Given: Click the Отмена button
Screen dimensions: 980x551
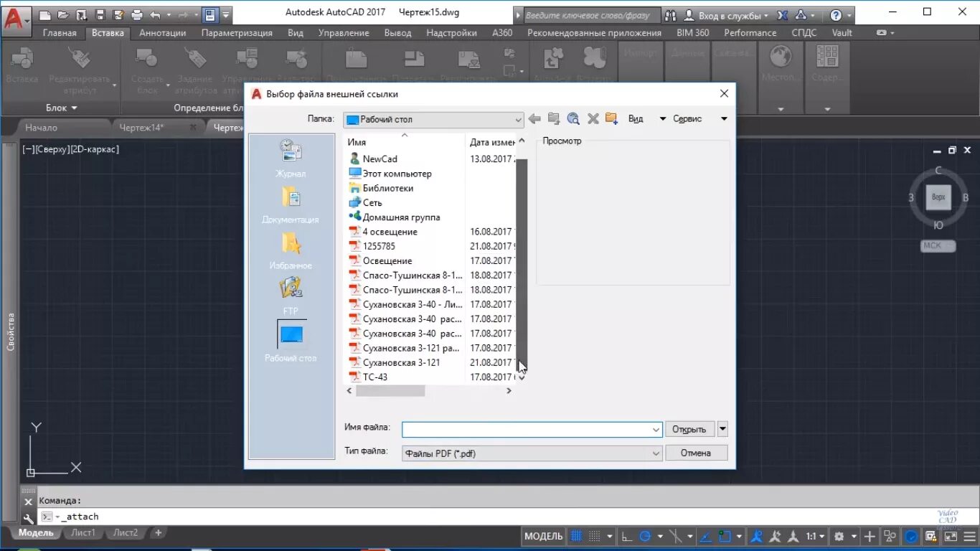Looking at the screenshot, I should coord(696,453).
